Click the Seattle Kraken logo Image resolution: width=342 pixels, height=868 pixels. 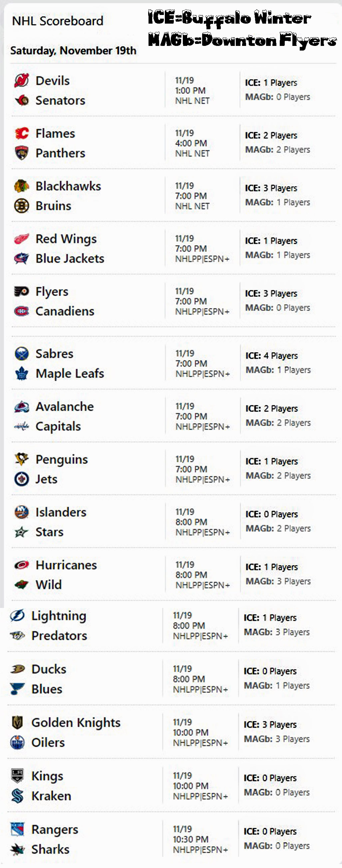click(18, 796)
